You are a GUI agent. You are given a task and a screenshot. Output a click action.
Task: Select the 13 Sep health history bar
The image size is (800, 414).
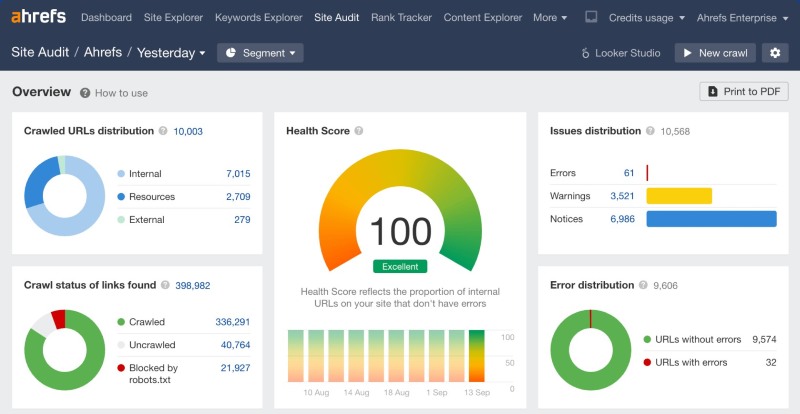[x=477, y=356]
